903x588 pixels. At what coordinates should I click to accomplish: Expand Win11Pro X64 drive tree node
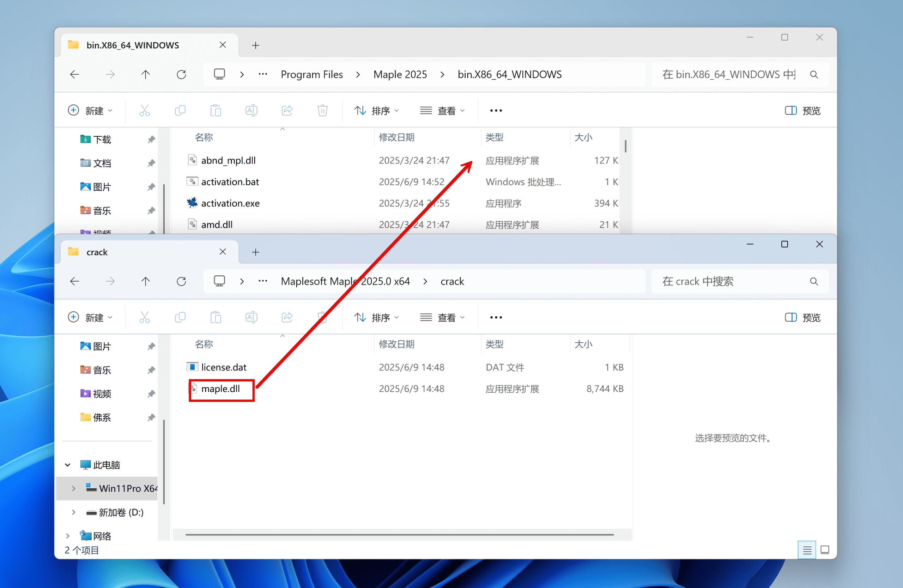[74, 488]
